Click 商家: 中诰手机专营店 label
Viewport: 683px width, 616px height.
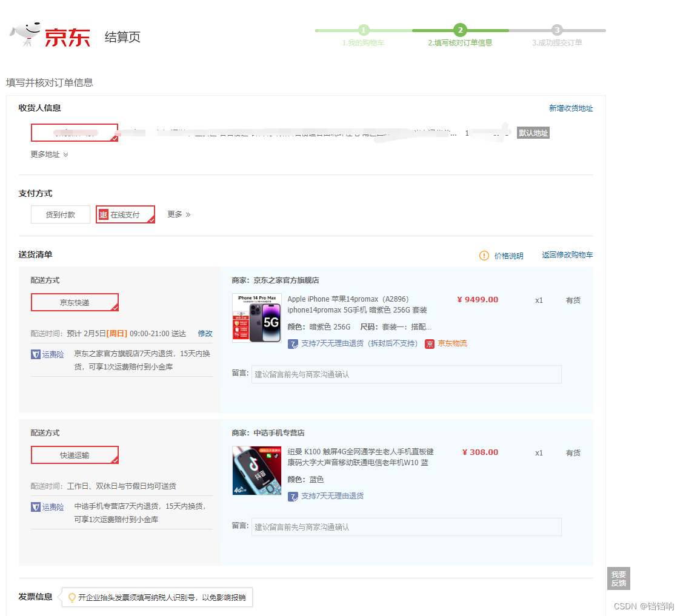tap(268, 433)
